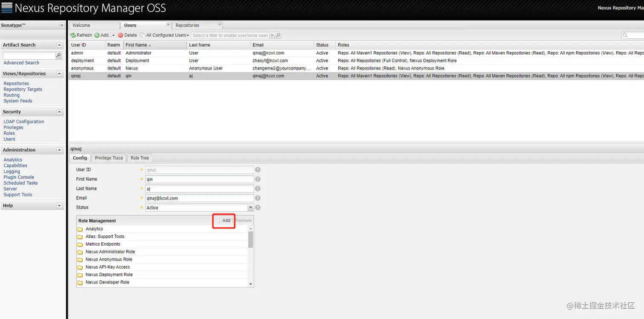This screenshot has height=319, width=644.
Task: Click the red Delete icon
Action: click(121, 35)
